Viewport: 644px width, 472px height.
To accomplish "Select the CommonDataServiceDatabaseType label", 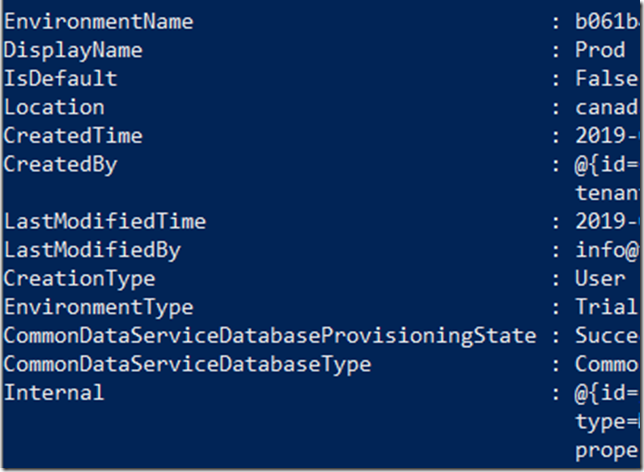I will tap(187, 365).
